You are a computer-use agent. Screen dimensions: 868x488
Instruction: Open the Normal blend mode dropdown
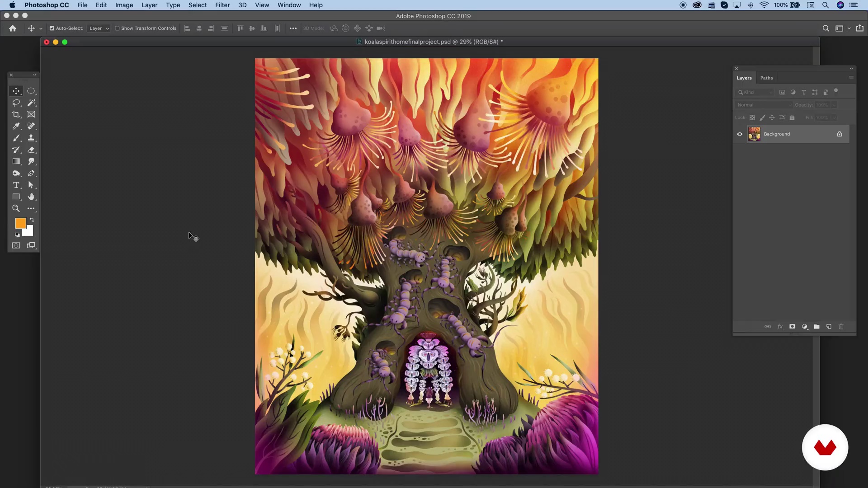[764, 105]
